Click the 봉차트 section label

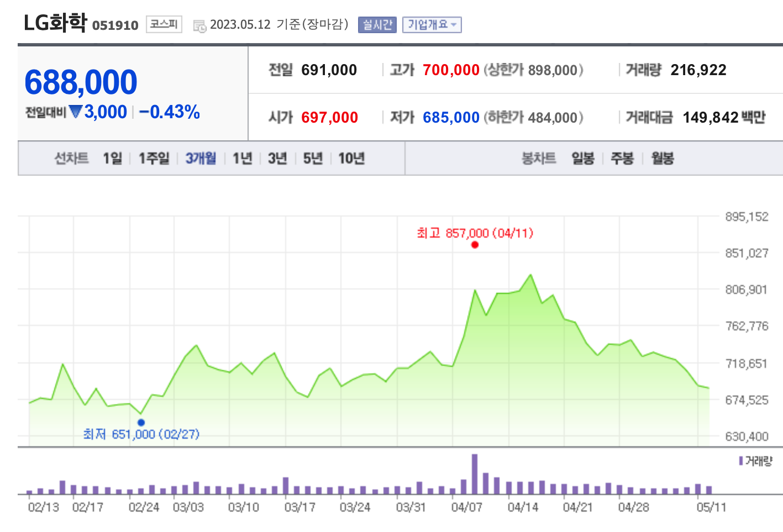click(539, 159)
